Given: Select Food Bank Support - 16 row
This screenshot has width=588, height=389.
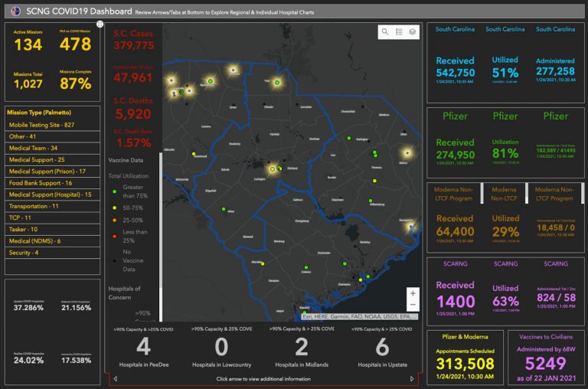Looking at the screenshot, I should [53, 183].
